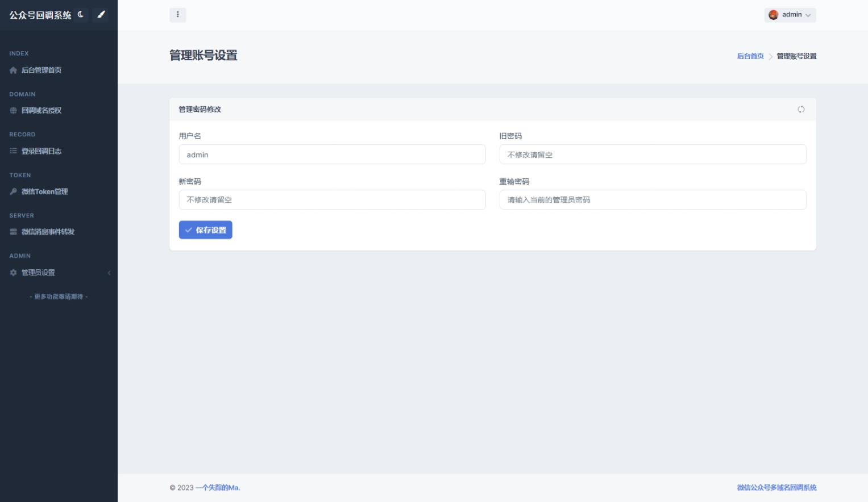Focus the 用户名 input field
The image size is (868, 502).
332,154
